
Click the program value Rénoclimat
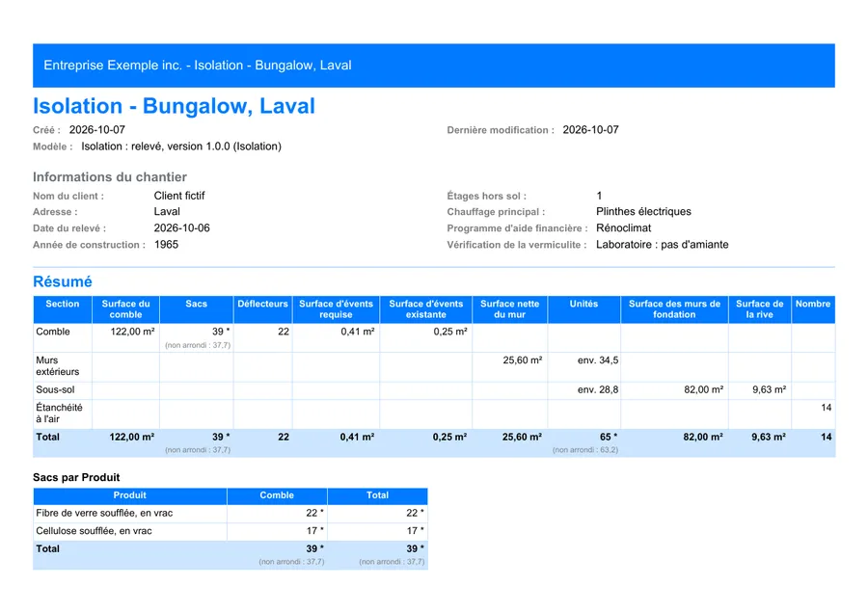tap(623, 228)
